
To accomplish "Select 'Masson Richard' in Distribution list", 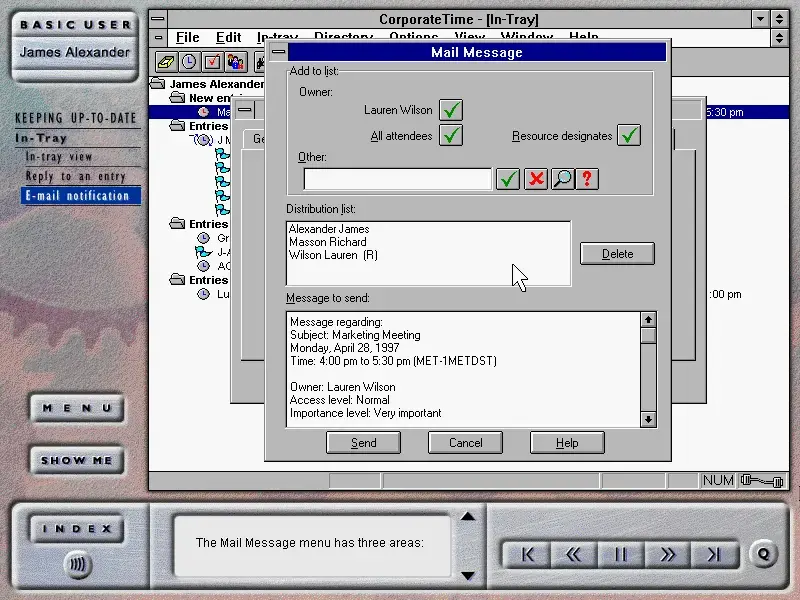I will pos(328,242).
